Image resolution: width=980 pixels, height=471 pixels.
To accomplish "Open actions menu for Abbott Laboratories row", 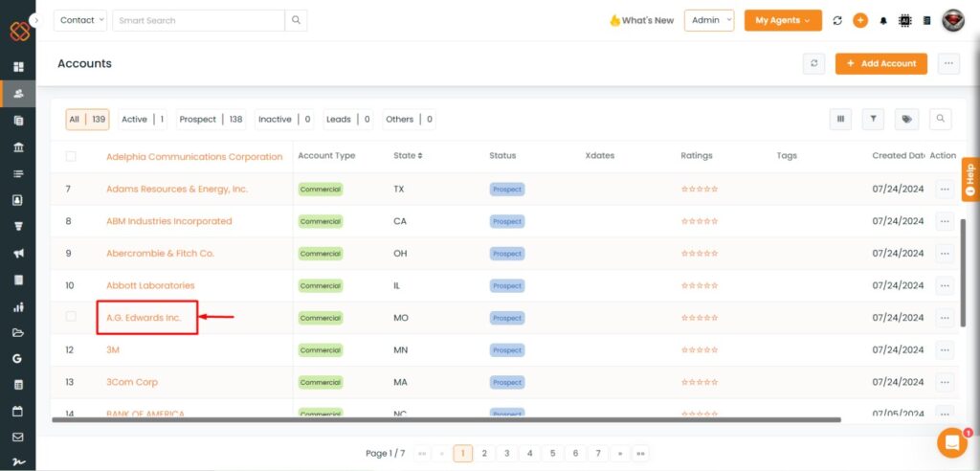I will 945,286.
